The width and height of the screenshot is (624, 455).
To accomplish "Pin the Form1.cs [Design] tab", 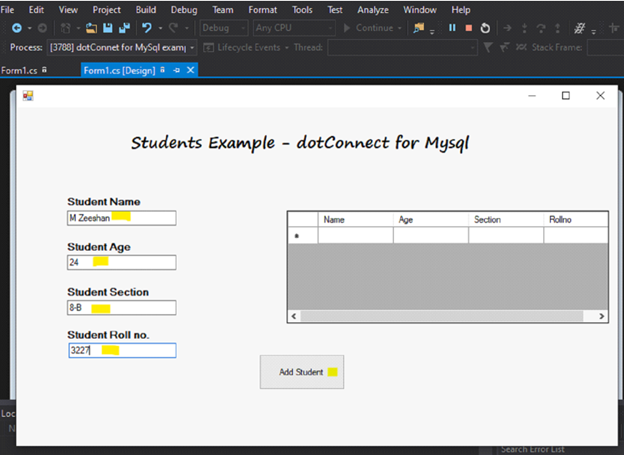I will (176, 70).
